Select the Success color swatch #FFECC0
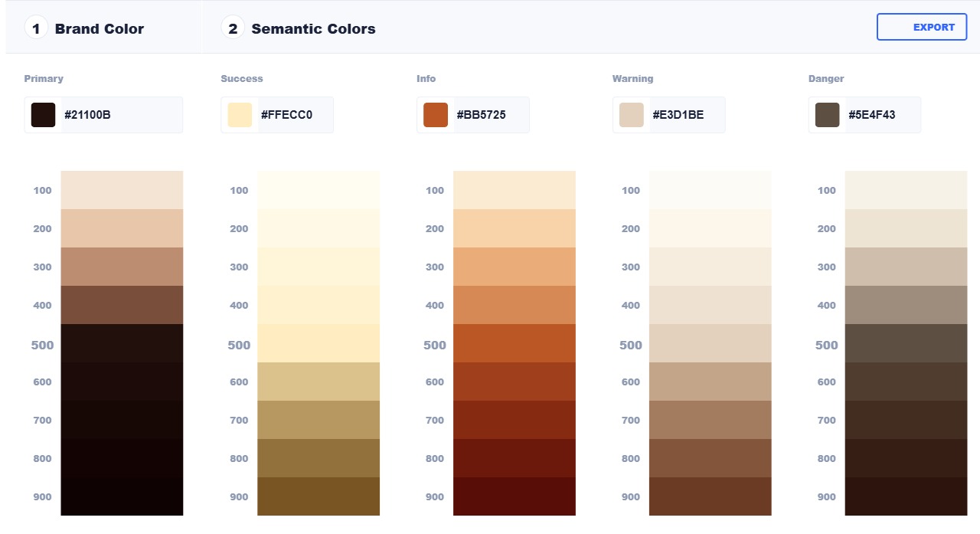 point(240,114)
